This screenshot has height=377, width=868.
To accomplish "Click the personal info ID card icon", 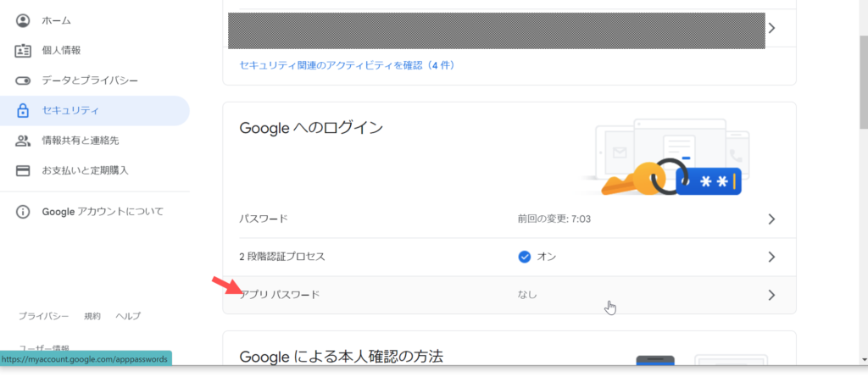I will pos(23,51).
